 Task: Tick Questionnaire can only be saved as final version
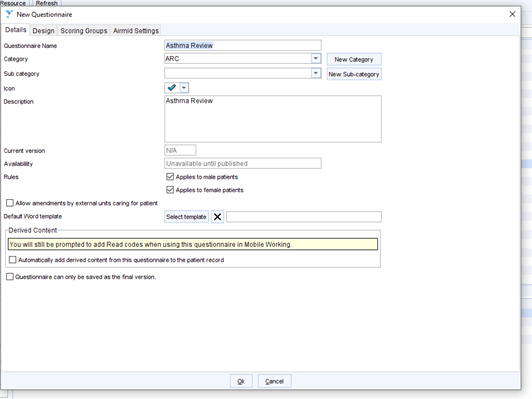click(10, 277)
